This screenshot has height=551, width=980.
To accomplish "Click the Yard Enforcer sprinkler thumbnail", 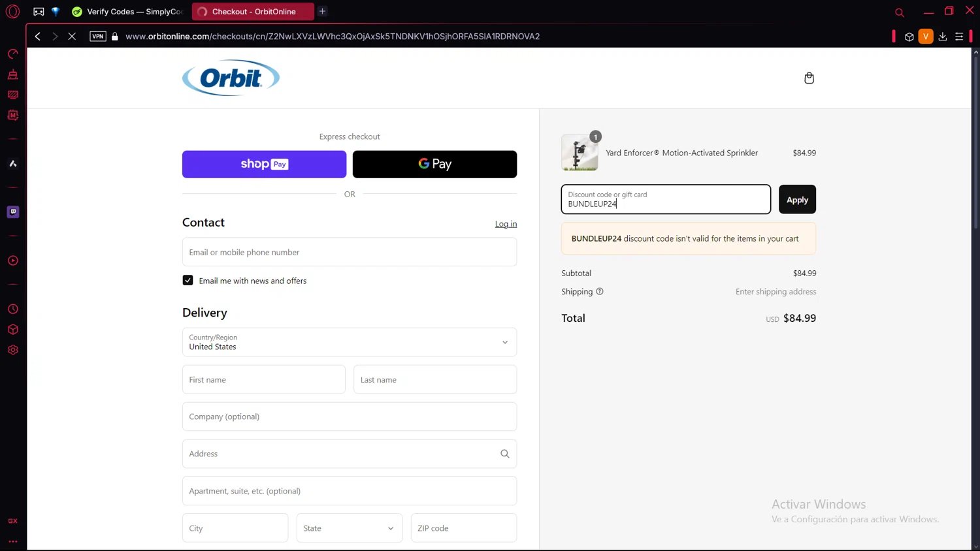I will click(580, 153).
